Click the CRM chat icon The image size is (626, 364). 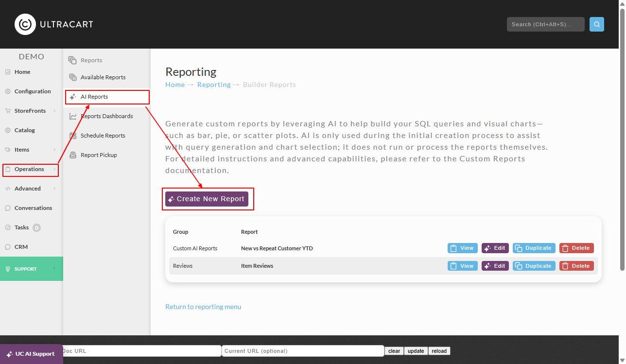8,247
